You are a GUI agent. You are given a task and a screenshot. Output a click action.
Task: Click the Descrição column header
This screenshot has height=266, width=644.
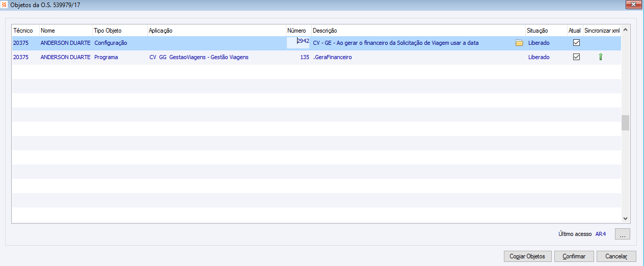click(x=418, y=31)
